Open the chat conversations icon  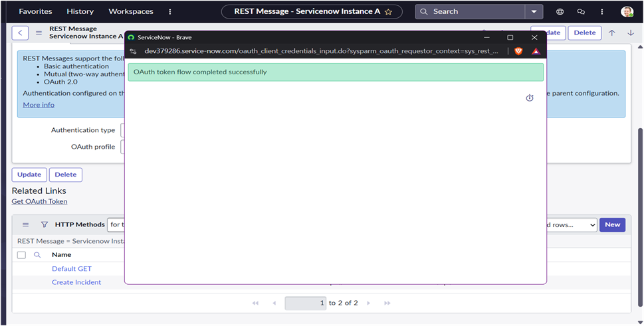click(x=581, y=11)
